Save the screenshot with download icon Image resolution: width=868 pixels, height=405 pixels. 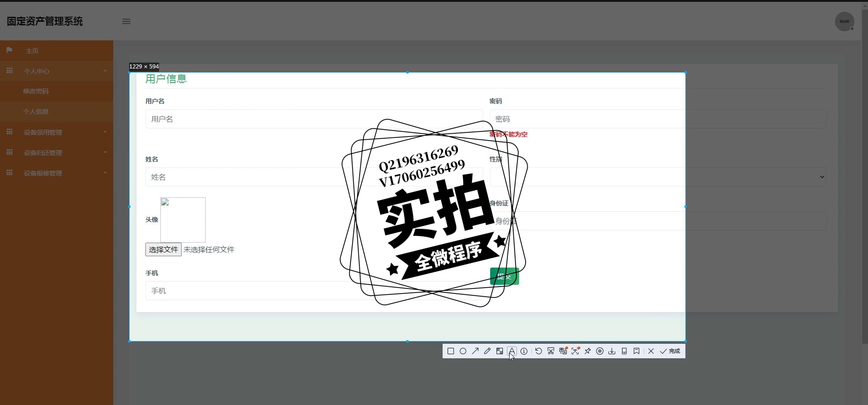(x=612, y=351)
